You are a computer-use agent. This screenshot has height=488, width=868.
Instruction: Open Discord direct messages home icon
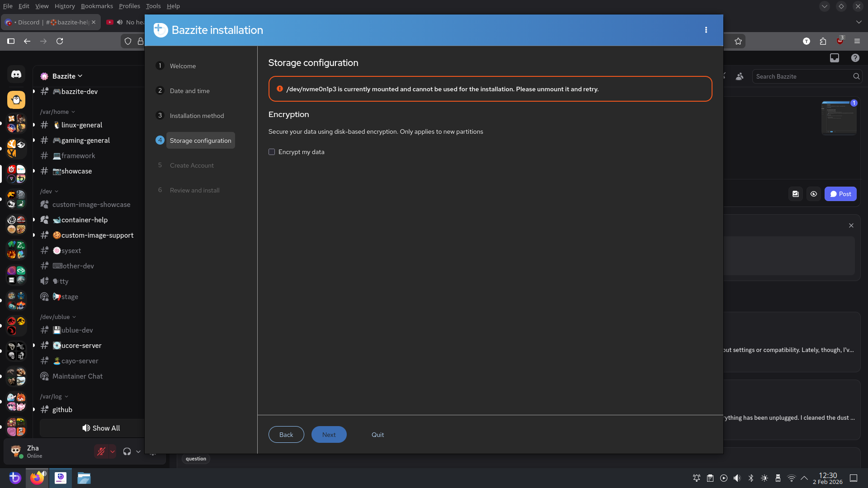point(16,74)
